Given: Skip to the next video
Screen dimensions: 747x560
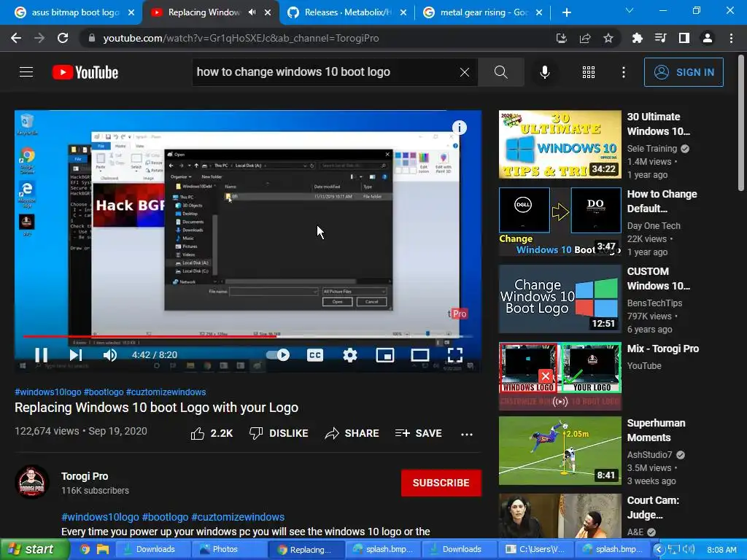Looking at the screenshot, I should (76, 355).
